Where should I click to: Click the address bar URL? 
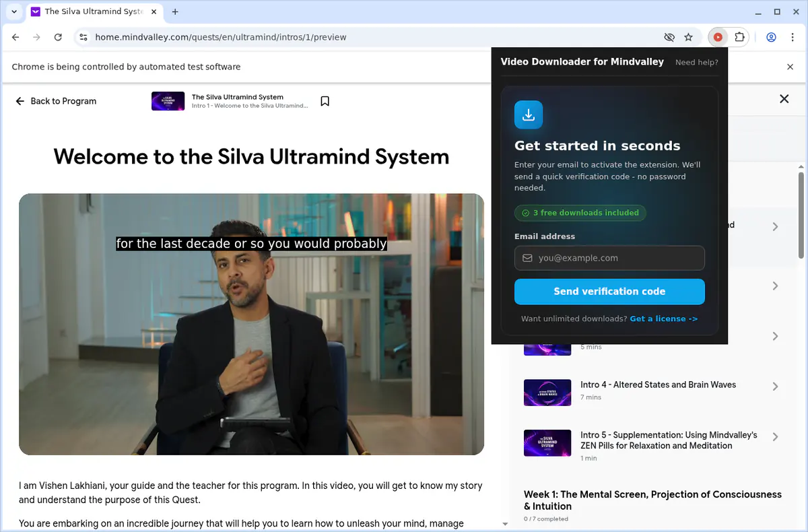[x=221, y=37]
